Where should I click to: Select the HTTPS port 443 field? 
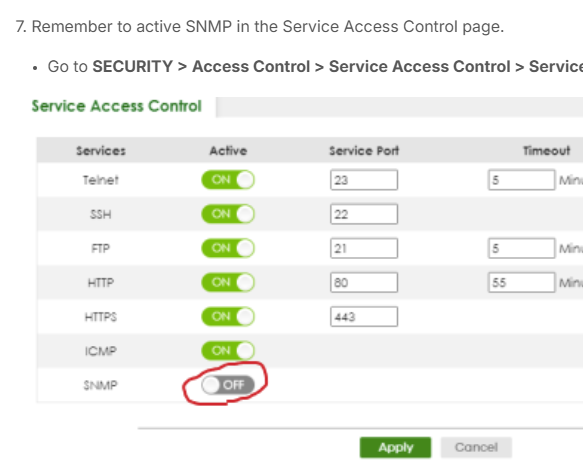click(364, 317)
